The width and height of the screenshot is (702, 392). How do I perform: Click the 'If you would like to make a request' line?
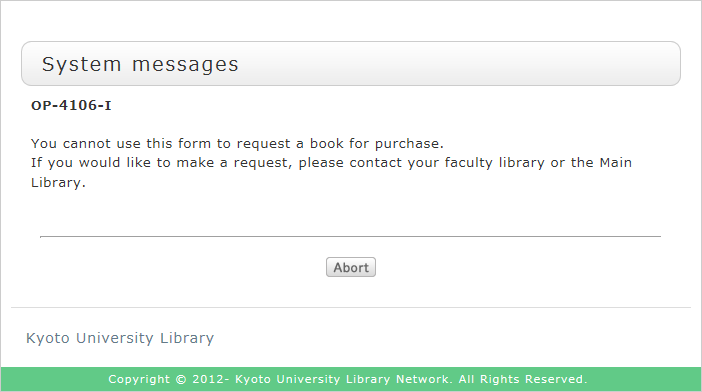click(x=331, y=163)
